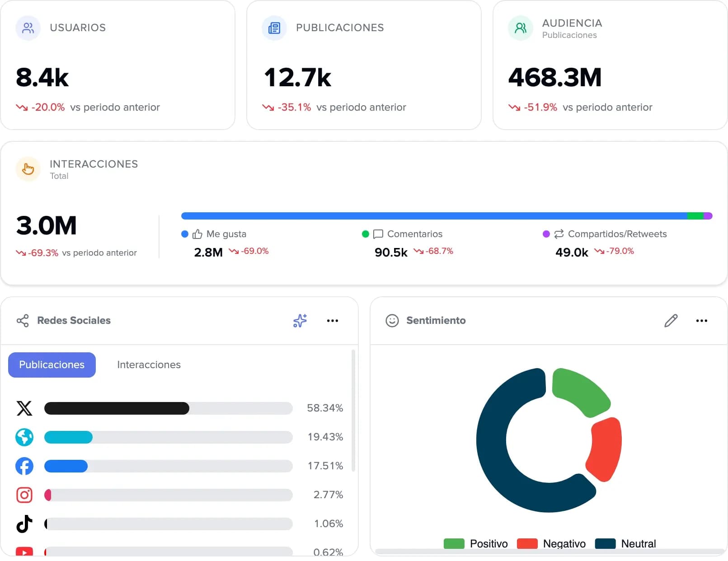Screen dimensions: 728x561
Task: Click the 12.7k publications value
Action: (x=298, y=77)
